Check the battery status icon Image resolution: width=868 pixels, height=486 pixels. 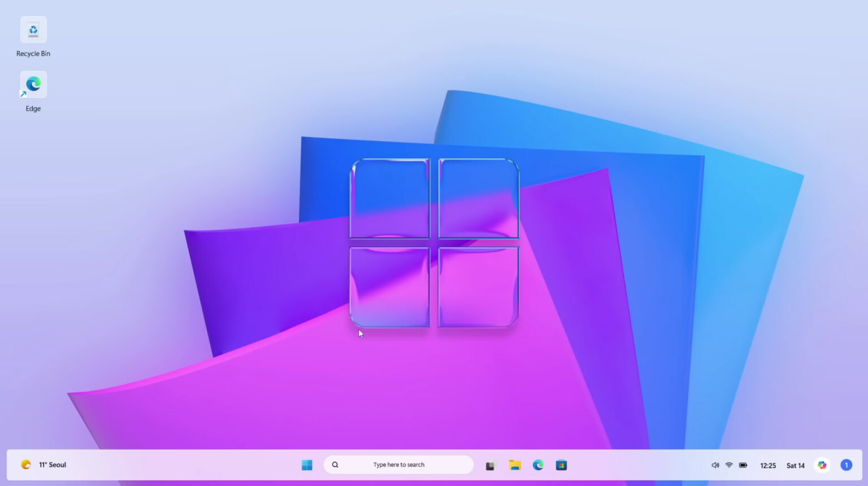coord(743,465)
